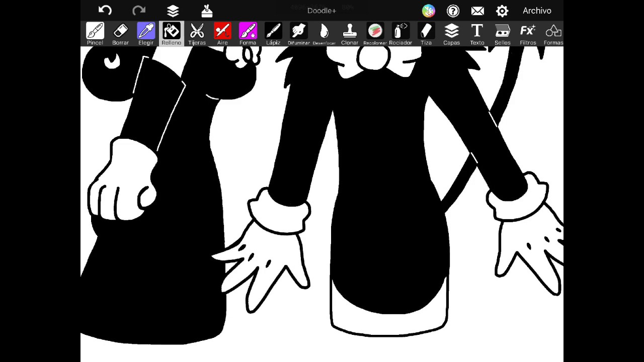Click the clear canvas bucket icon in top bar
Viewport: 644px width, 362px height.
click(207, 11)
